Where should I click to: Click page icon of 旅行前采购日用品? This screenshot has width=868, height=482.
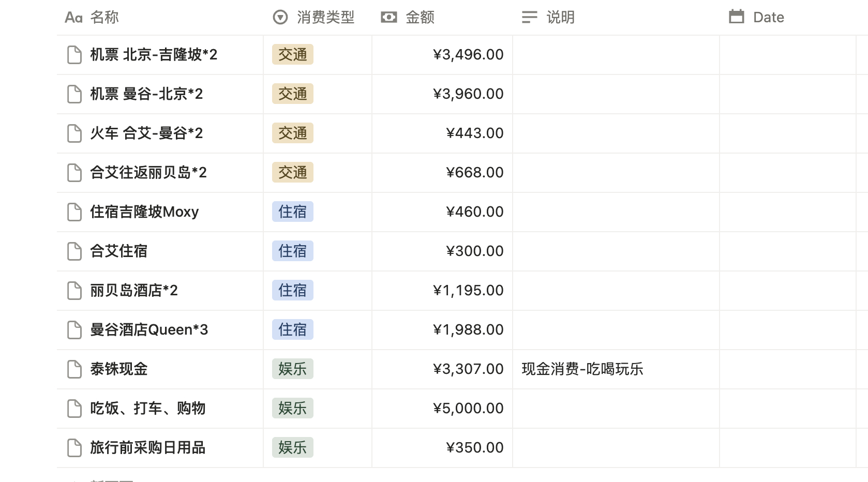click(x=74, y=448)
